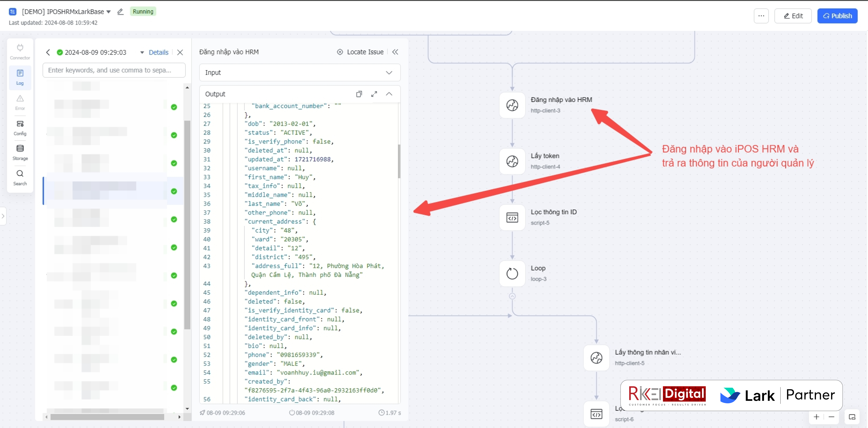Rename flow using pencil icon
Image resolution: width=868 pixels, height=428 pixels.
(x=120, y=12)
